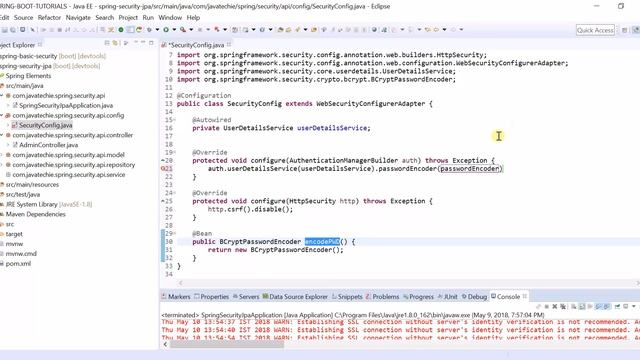Select pom.xml file
Screen dimensions: 640x360
point(18,264)
